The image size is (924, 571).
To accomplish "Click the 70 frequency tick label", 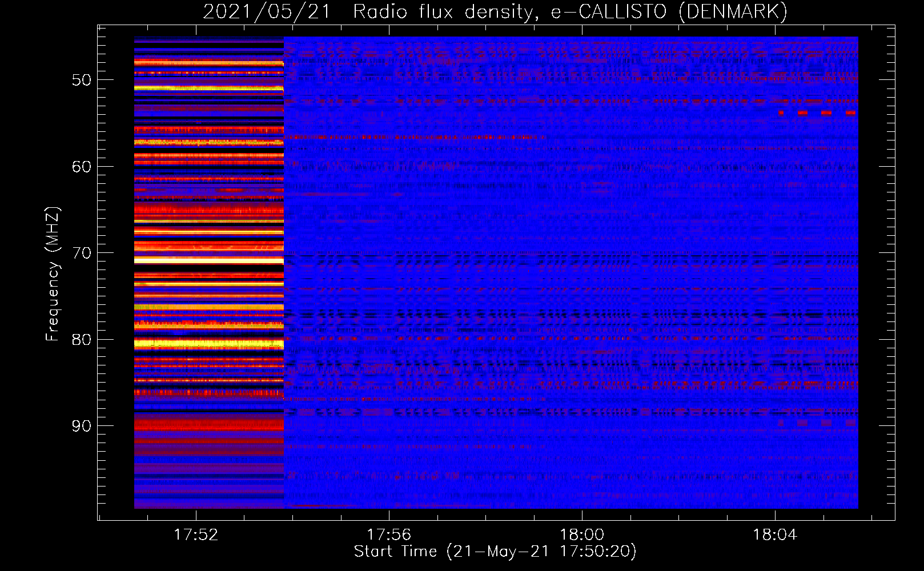I will 82,253.
